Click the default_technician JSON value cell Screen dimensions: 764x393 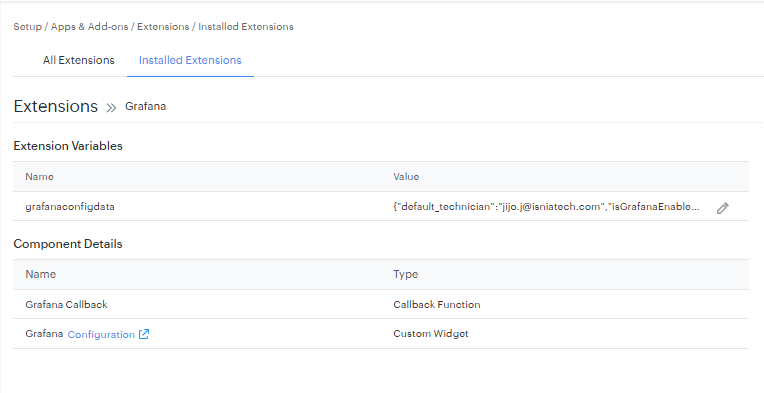(x=546, y=206)
